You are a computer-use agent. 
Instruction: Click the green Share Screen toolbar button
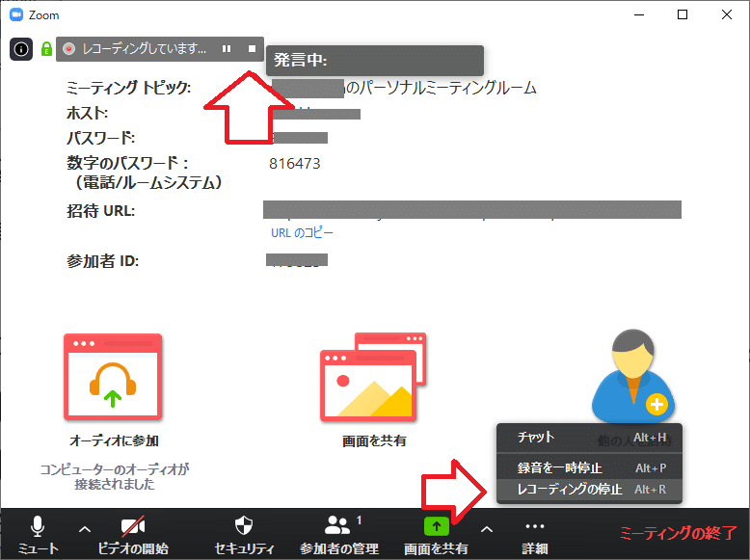pos(437,535)
